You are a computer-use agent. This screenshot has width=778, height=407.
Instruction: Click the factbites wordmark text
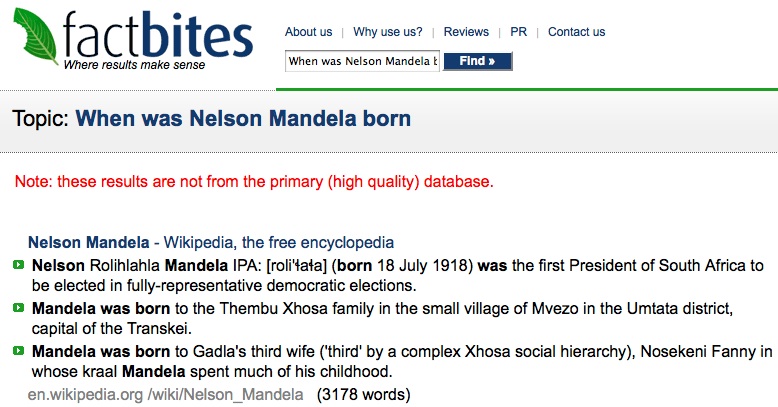tap(158, 35)
